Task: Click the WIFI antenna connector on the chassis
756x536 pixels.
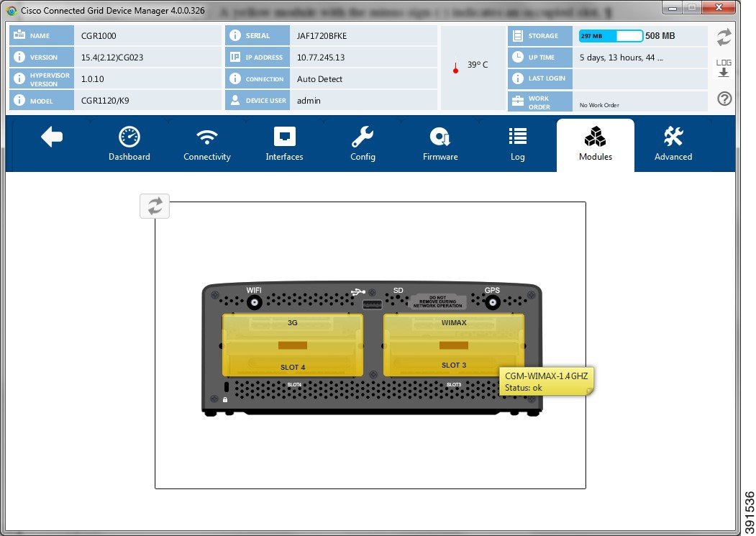Action: (254, 302)
